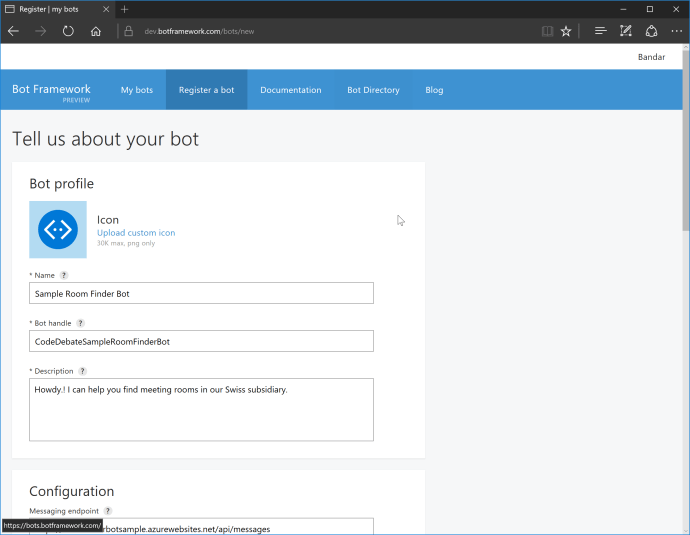Open the Edge Hub icon

coord(600,31)
